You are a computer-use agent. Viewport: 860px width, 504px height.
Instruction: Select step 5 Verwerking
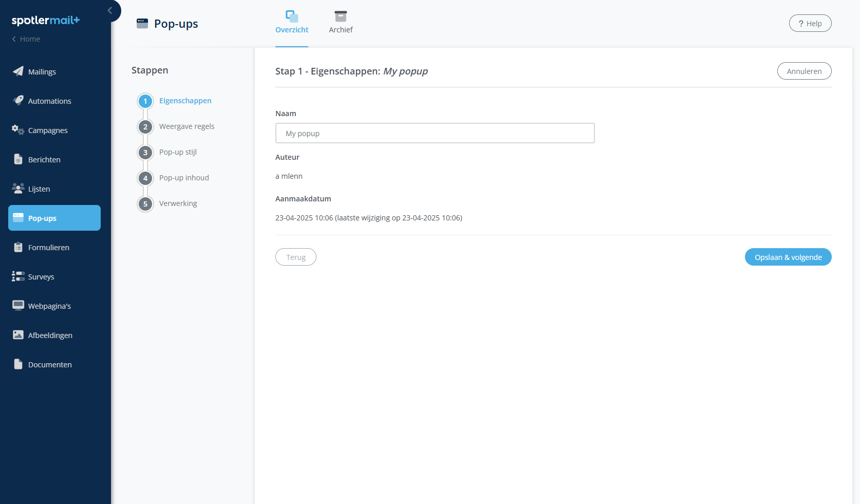pos(178,203)
